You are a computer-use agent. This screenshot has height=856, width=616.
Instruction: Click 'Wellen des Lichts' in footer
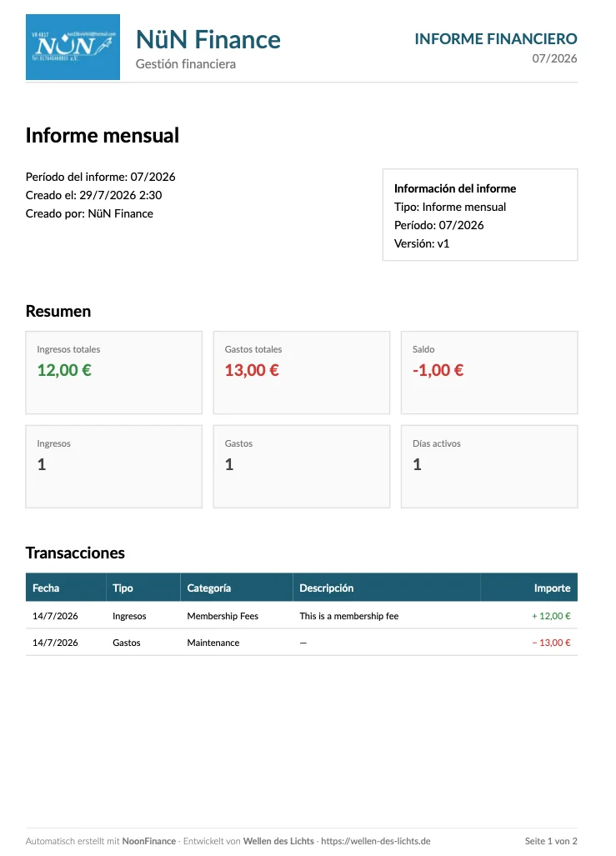point(278,841)
